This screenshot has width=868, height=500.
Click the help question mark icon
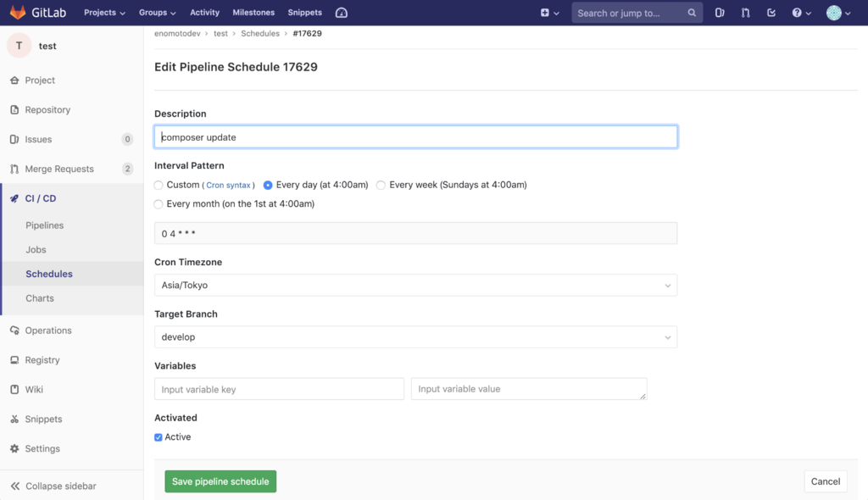pyautogui.click(x=797, y=13)
